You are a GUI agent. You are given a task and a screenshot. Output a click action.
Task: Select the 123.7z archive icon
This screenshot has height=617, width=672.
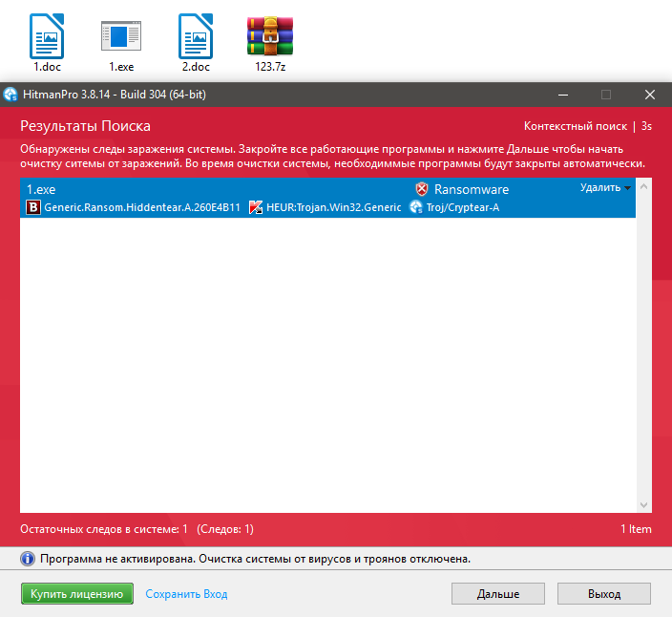pyautogui.click(x=270, y=42)
